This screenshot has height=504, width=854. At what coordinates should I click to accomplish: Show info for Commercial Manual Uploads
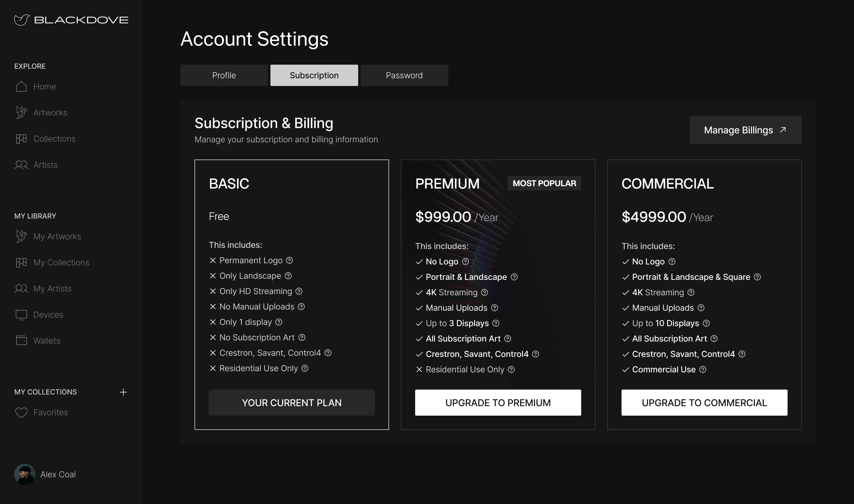[701, 308]
